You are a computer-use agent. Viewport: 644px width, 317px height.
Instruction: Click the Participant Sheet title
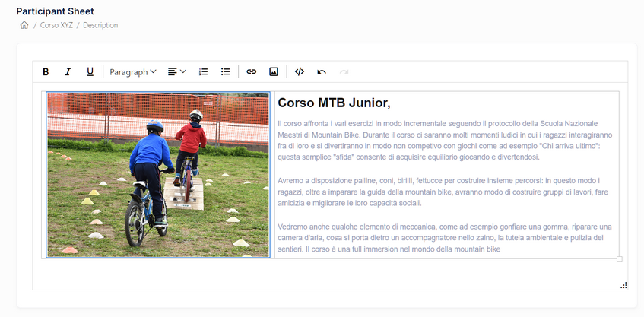point(55,11)
